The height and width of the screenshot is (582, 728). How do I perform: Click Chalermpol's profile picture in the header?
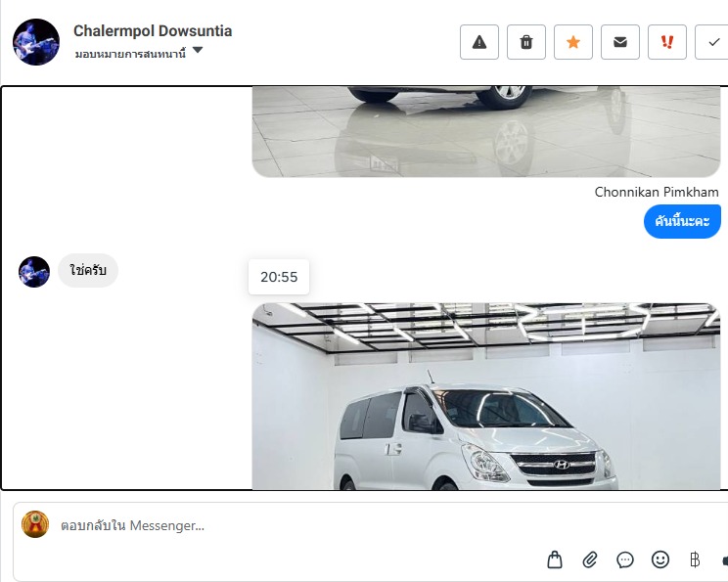tap(36, 42)
